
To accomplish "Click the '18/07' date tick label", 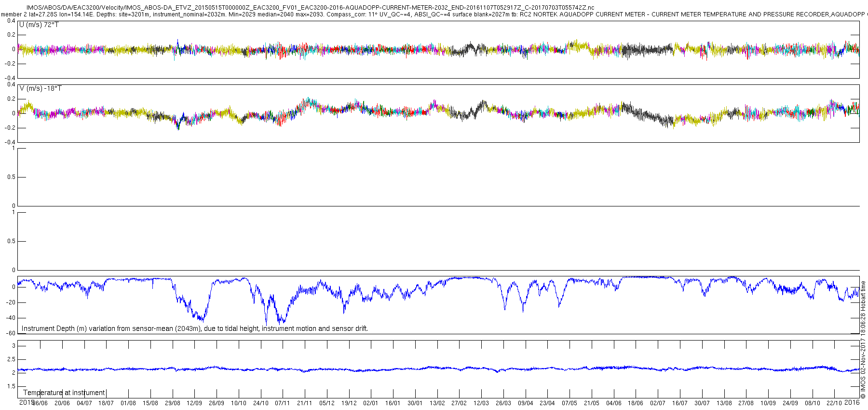I will [106, 403].
